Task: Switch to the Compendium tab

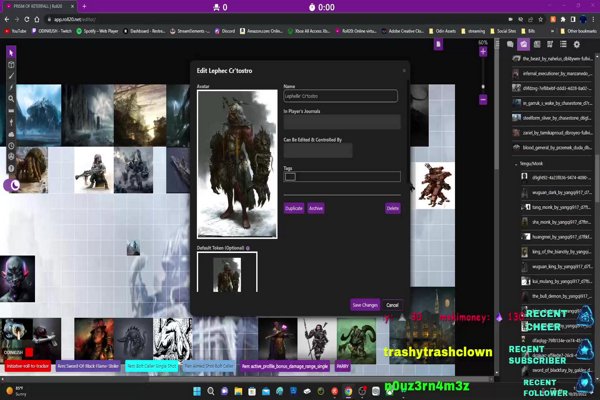Action: [x=550, y=44]
